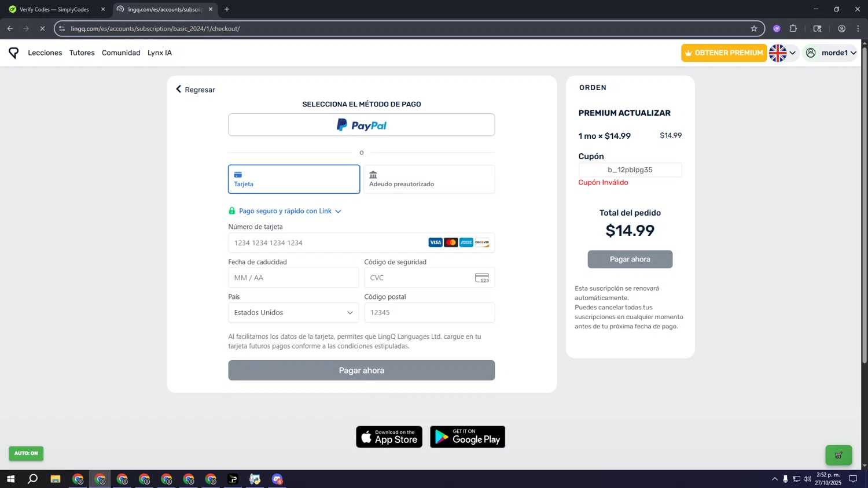Click the CVC card hint icon
The height and width of the screenshot is (488, 868).
(482, 278)
